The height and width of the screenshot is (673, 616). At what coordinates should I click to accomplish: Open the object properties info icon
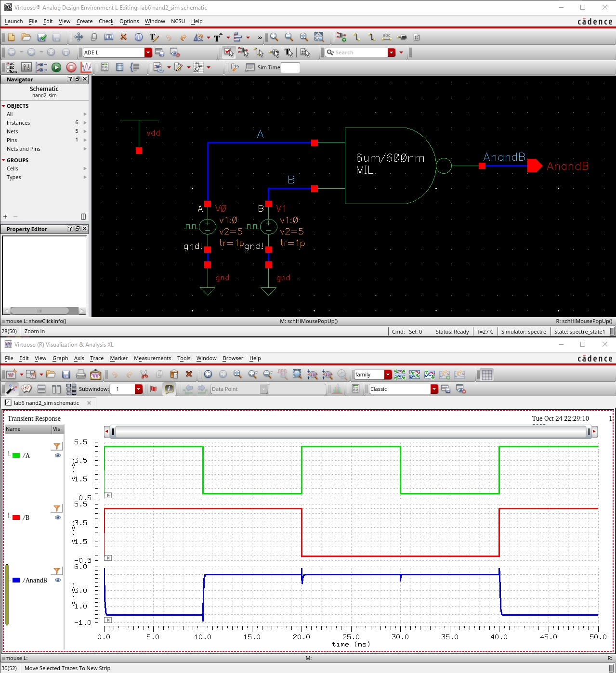139,37
